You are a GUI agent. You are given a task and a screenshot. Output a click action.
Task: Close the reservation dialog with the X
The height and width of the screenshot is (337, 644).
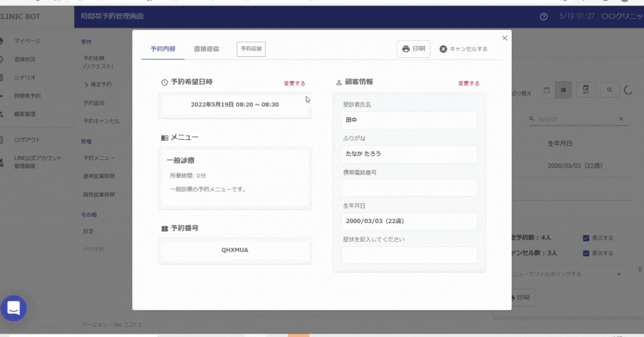[504, 38]
